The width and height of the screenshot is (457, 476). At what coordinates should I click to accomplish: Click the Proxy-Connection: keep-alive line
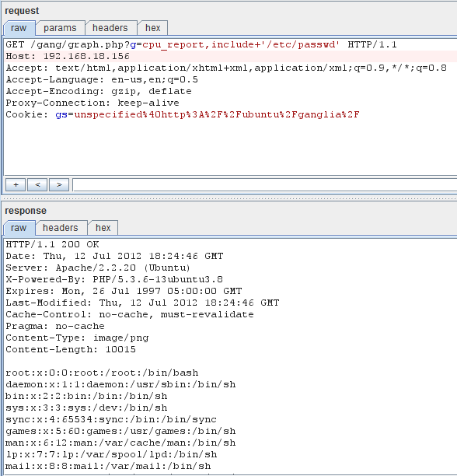92,103
